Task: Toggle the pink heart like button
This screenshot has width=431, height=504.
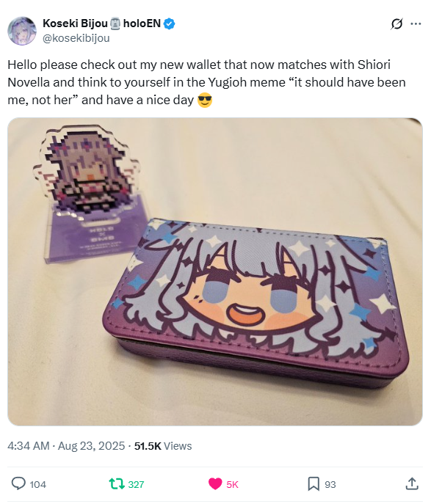Action: pyautogui.click(x=215, y=483)
